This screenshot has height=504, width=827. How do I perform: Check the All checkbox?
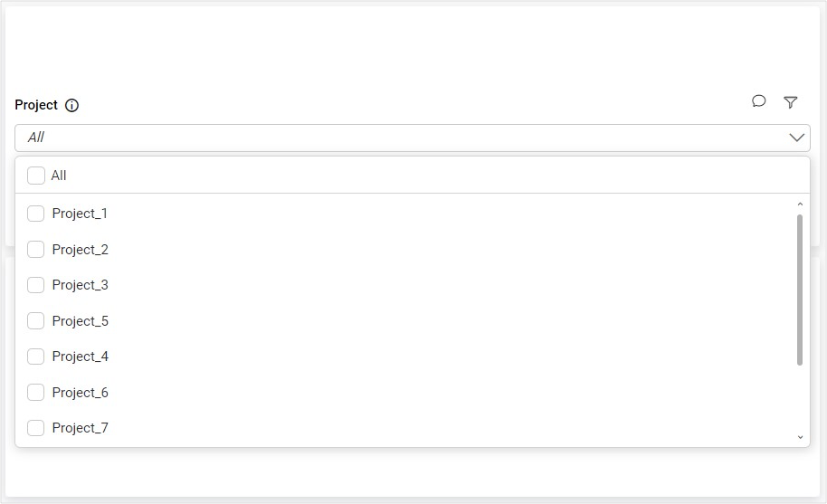36,176
